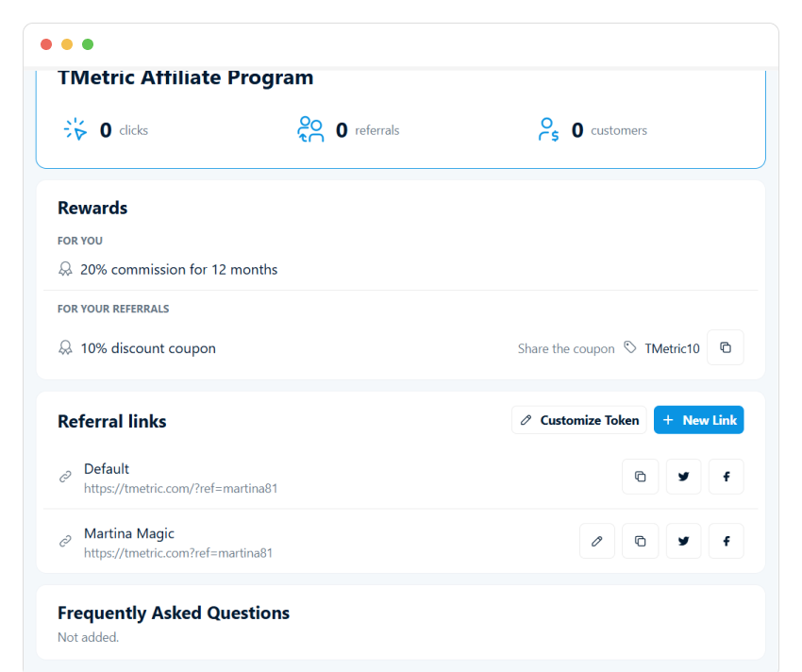Click chain link icon next to Default
802x672 pixels.
click(65, 477)
